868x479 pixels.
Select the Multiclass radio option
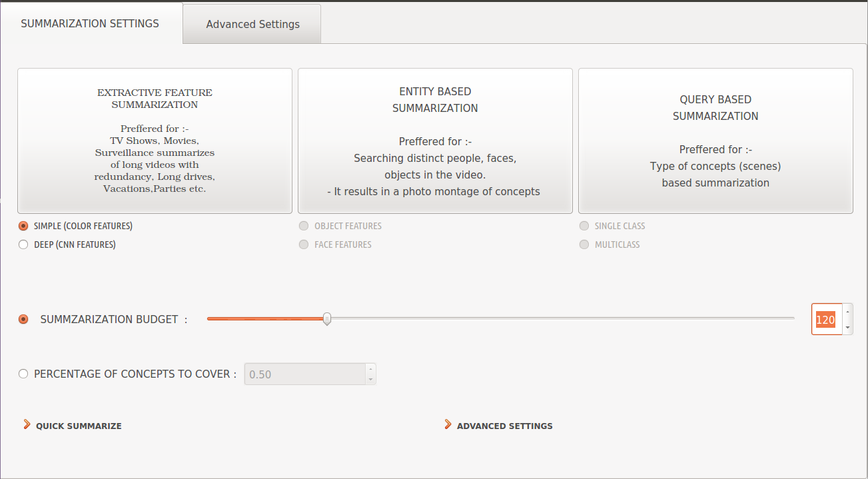[584, 244]
